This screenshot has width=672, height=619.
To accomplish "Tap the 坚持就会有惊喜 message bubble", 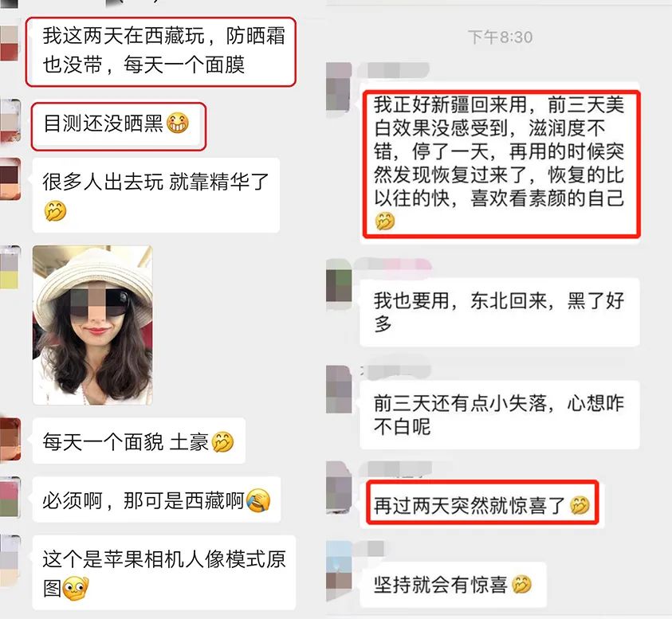I will tap(454, 585).
